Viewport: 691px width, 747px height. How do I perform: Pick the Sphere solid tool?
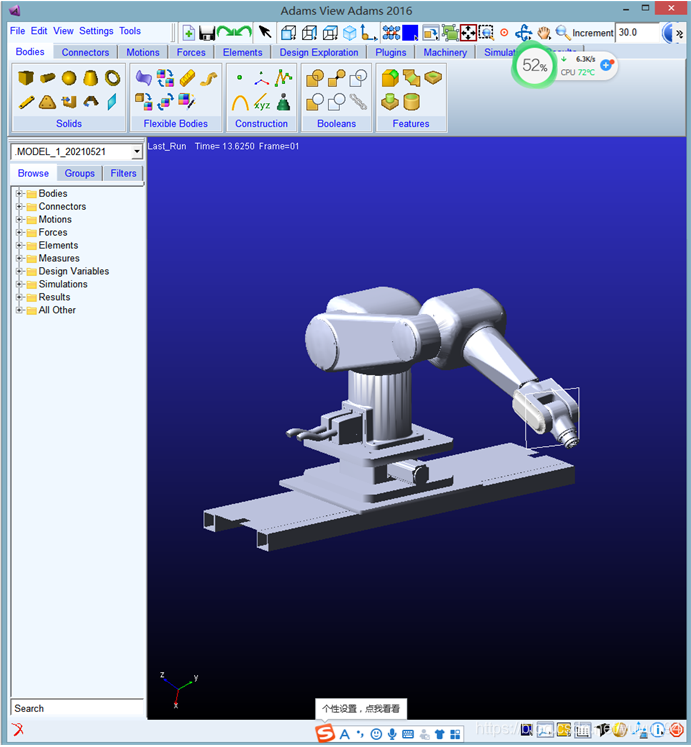click(x=69, y=78)
